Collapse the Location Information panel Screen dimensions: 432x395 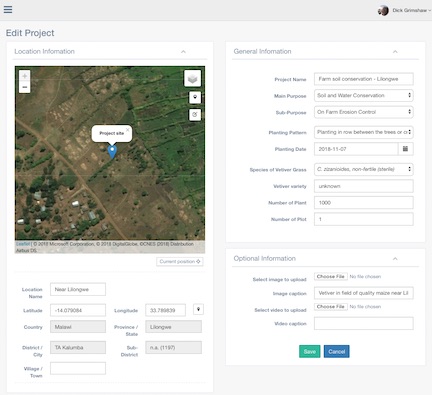(183, 52)
